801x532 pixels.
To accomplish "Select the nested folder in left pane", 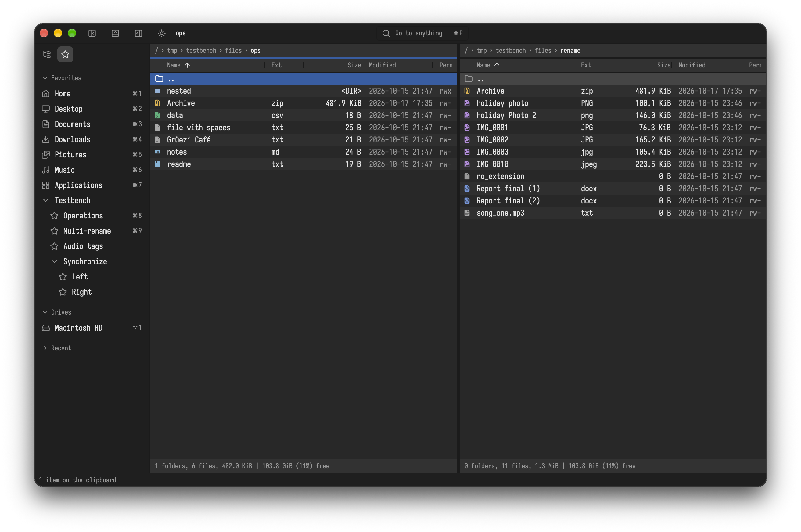I will click(303, 91).
